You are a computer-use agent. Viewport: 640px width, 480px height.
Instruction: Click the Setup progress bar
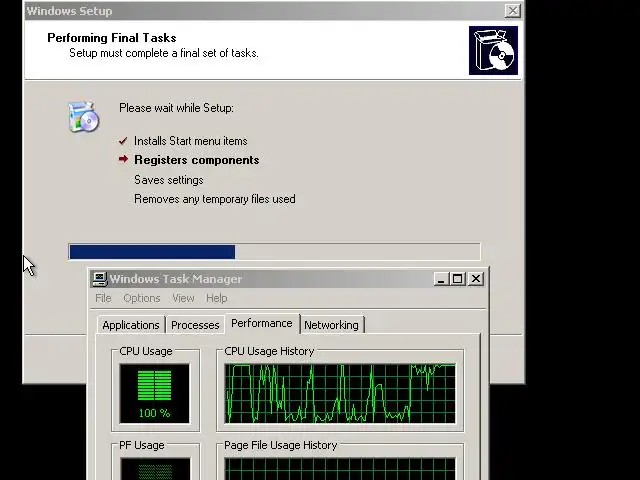click(274, 252)
